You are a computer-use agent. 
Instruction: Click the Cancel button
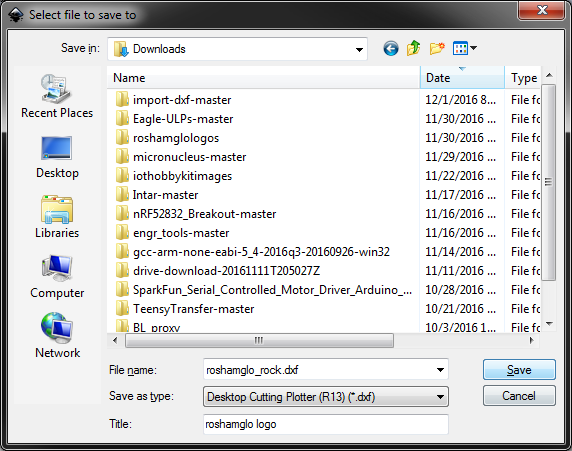click(x=519, y=396)
